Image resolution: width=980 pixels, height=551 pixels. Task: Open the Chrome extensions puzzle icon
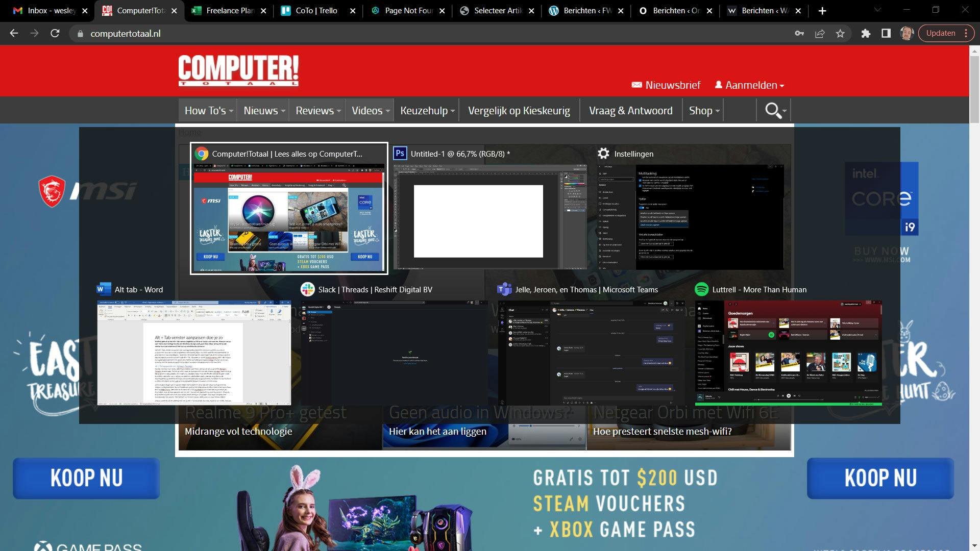(867, 33)
